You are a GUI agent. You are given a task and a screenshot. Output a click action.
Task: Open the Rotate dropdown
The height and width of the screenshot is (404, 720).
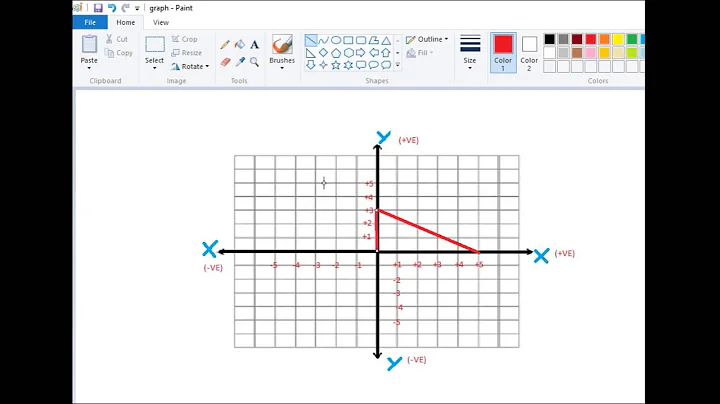(190, 67)
